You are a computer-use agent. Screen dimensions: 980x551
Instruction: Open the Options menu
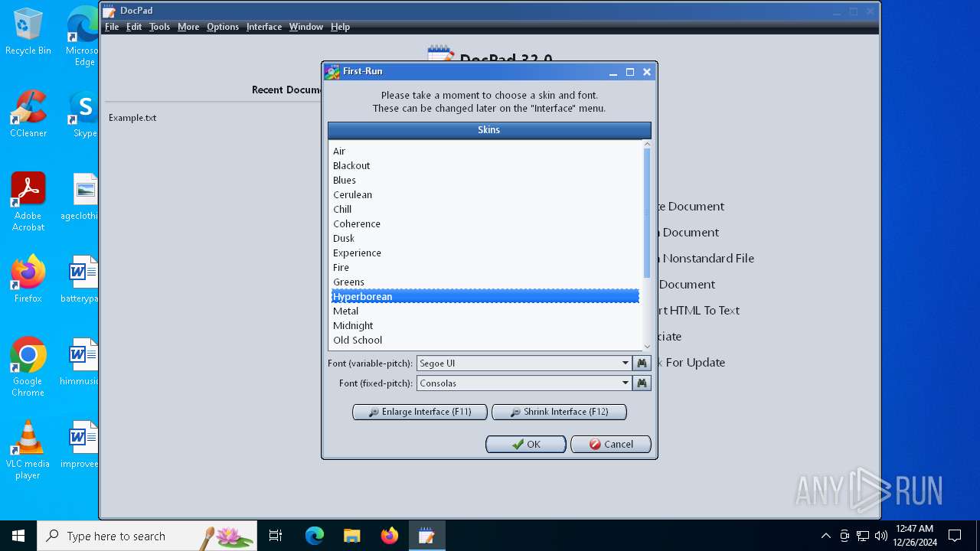pyautogui.click(x=223, y=27)
